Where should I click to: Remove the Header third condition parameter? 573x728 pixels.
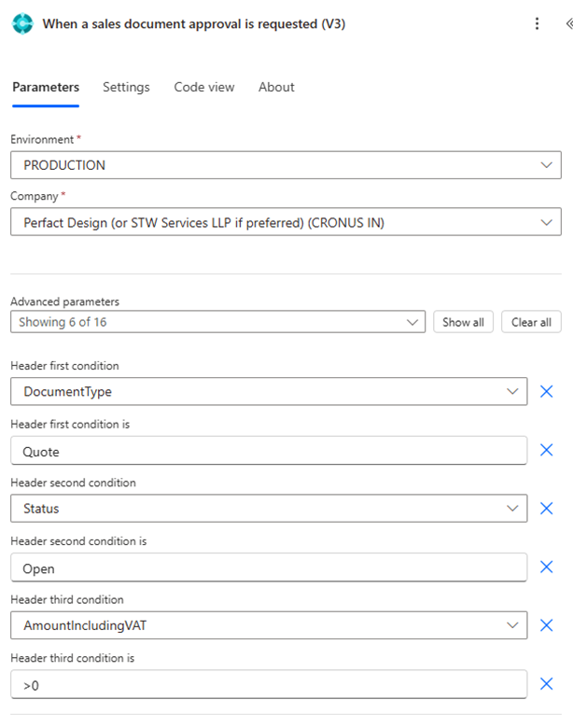point(547,625)
